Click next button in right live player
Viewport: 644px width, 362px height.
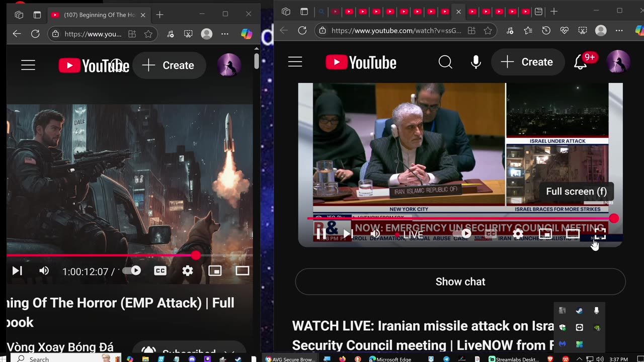click(348, 234)
